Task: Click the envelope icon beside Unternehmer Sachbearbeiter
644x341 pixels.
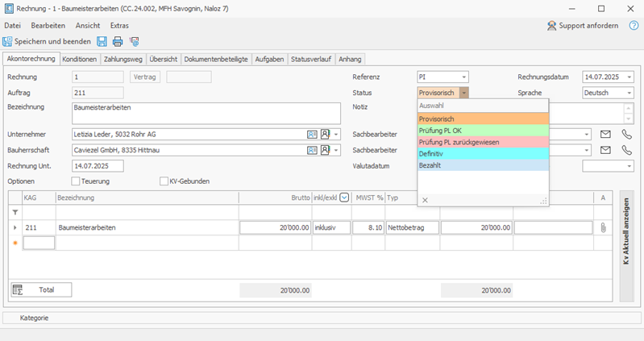Action: 605,135
